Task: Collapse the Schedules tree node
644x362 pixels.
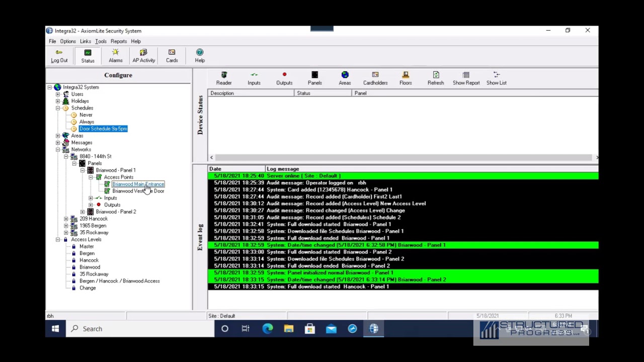Action: [x=58, y=108]
